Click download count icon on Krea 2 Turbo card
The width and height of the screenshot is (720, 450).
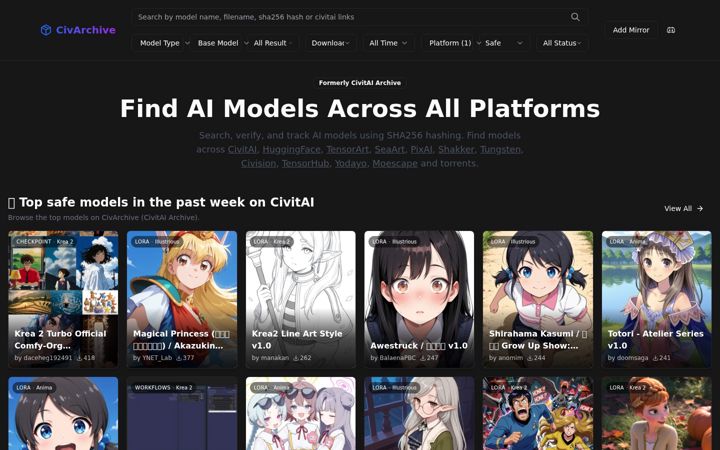[x=79, y=358]
